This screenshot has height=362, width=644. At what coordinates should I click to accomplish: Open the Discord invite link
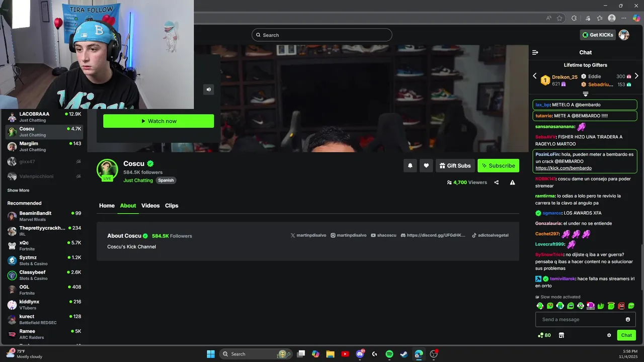tap(433, 235)
